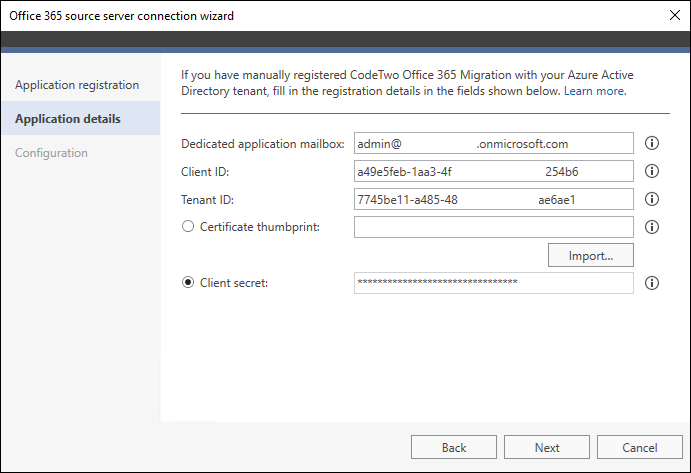Select the Client secret radio button
The image size is (691, 473).
188,283
